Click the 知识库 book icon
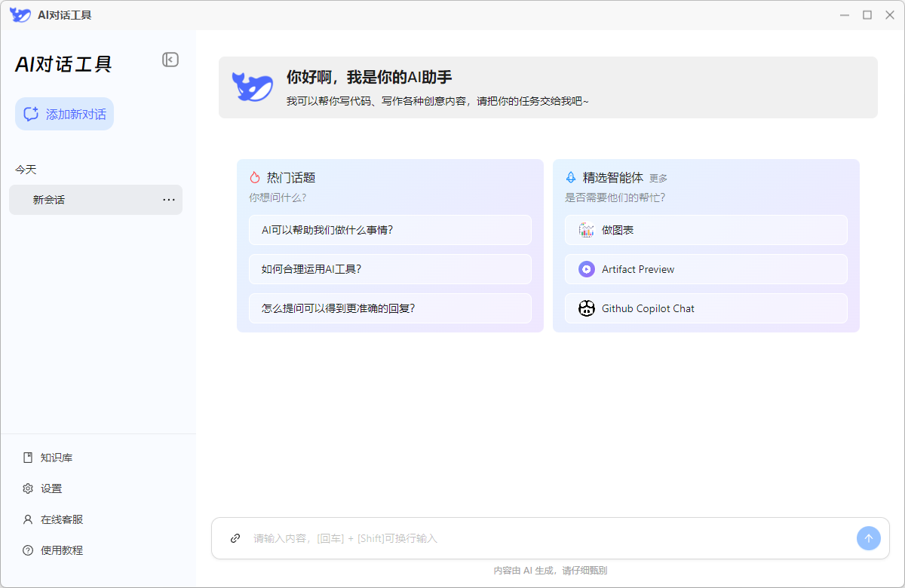 pyautogui.click(x=28, y=458)
